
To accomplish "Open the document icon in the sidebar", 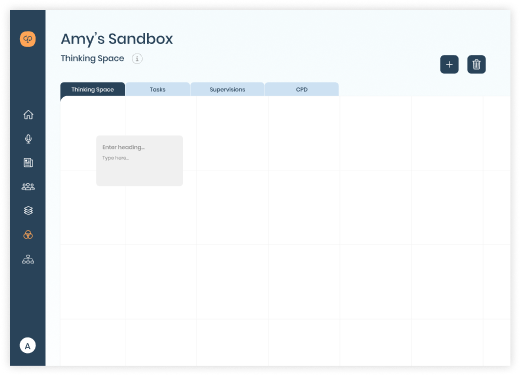I will (x=28, y=163).
